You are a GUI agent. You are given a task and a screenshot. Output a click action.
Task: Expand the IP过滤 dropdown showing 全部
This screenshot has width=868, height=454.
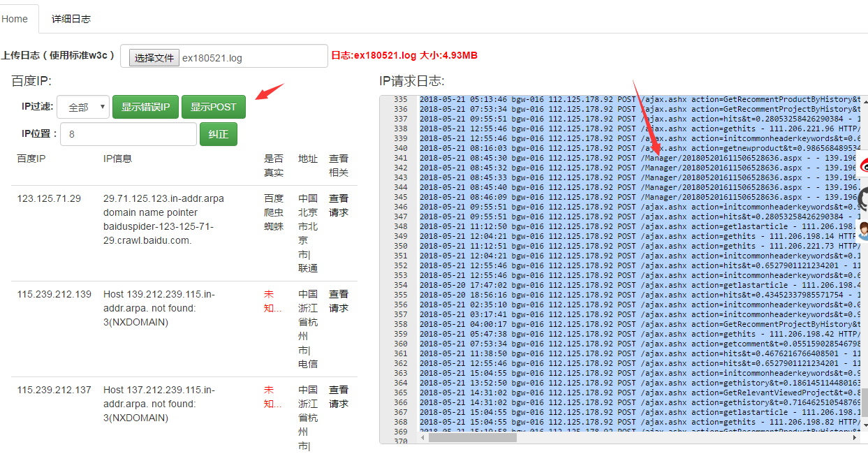pyautogui.click(x=83, y=107)
